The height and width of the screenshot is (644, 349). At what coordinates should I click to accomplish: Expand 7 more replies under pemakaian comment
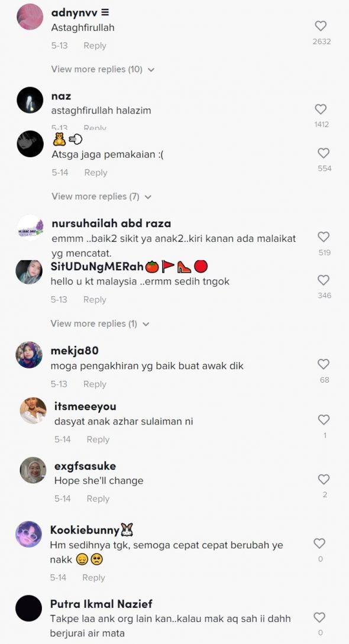pyautogui.click(x=101, y=197)
